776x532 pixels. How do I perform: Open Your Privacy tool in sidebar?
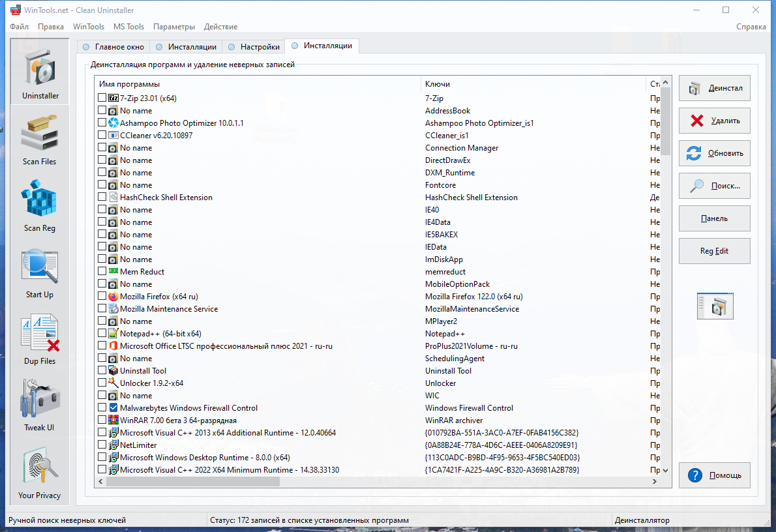(40, 473)
